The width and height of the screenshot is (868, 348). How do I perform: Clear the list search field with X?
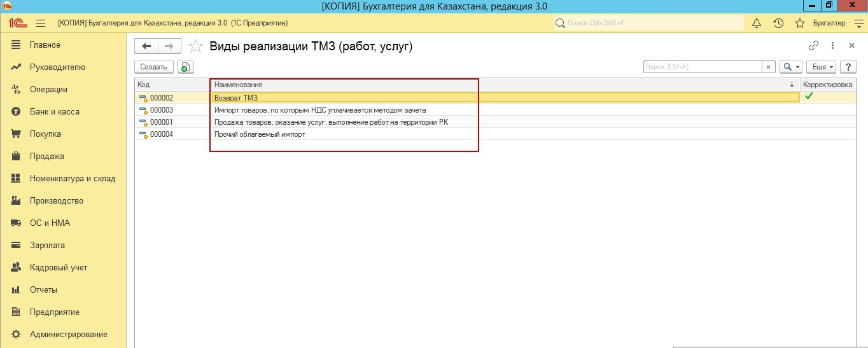pyautogui.click(x=769, y=67)
